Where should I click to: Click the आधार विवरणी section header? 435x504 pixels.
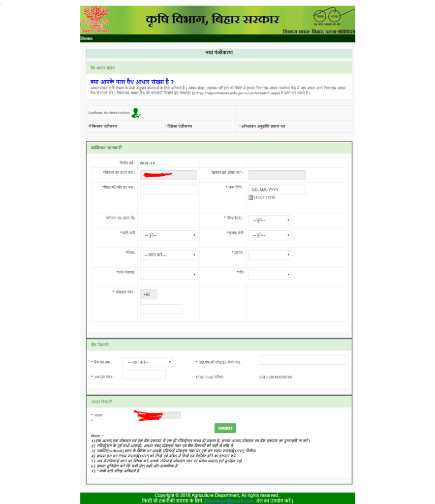pyautogui.click(x=219, y=402)
